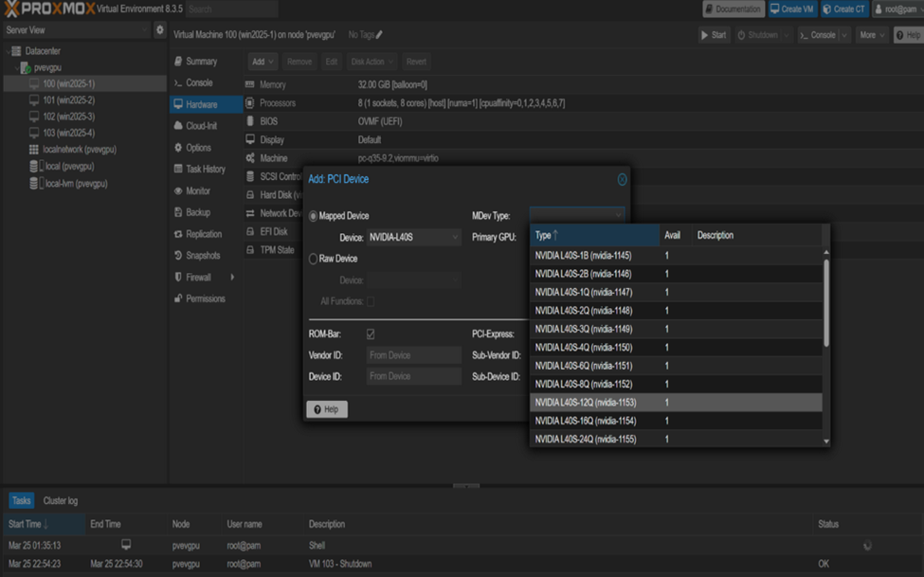The image size is (924, 577).
Task: Click the pencil icon to edit tags
Action: pyautogui.click(x=380, y=35)
